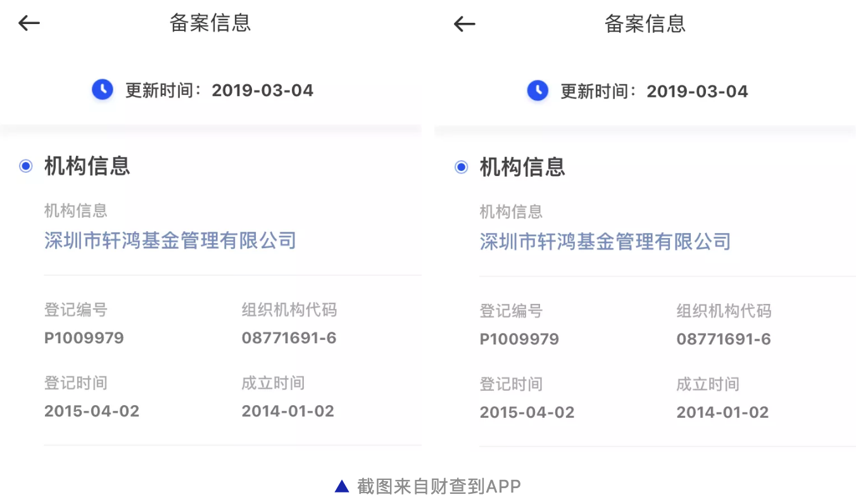Click the 备案信息 title in left panel
This screenshot has height=504, width=856.
click(x=210, y=23)
